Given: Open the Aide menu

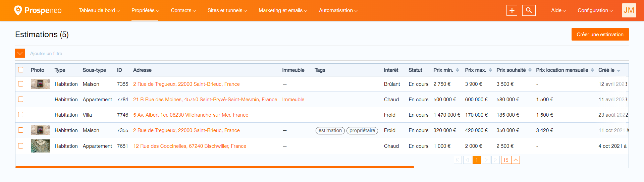Looking at the screenshot, I should 558,10.
